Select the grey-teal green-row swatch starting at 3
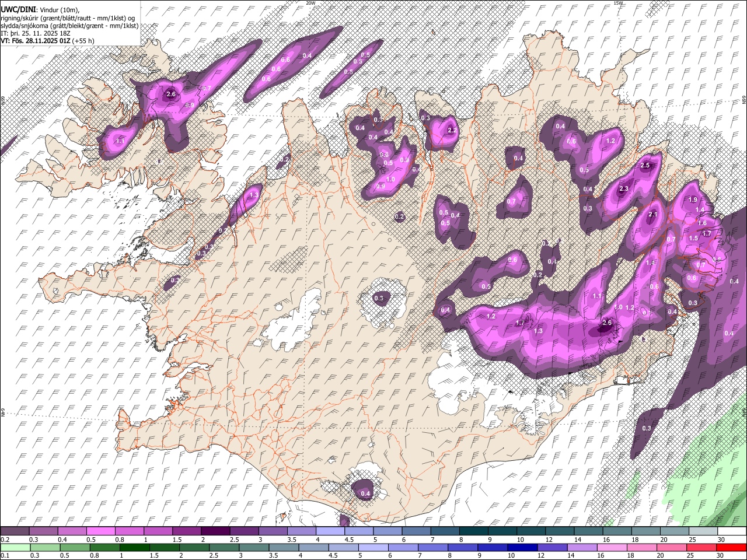This screenshot has width=747, height=560. tap(254, 547)
